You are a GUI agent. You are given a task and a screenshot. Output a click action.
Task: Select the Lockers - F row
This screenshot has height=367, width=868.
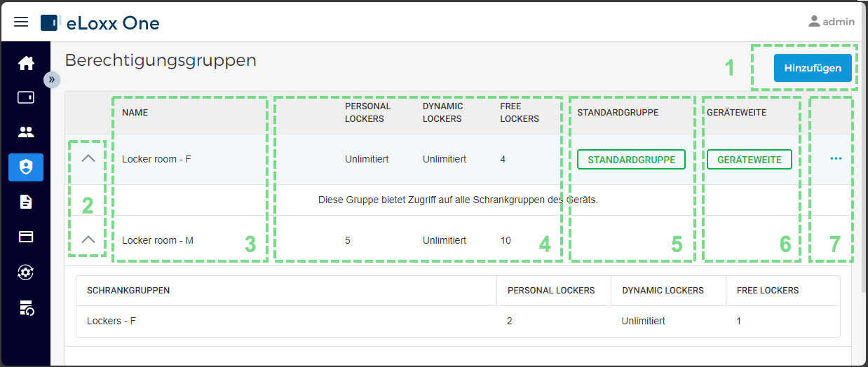coord(458,321)
